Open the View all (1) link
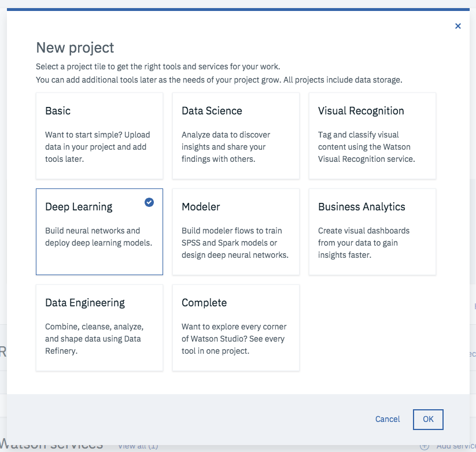This screenshot has width=476, height=452. [138, 446]
